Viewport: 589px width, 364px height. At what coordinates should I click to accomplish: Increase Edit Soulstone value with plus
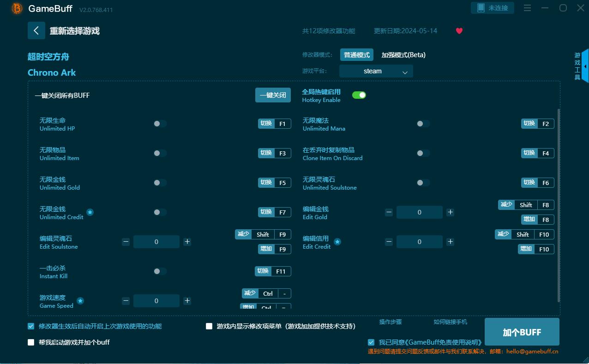187,242
